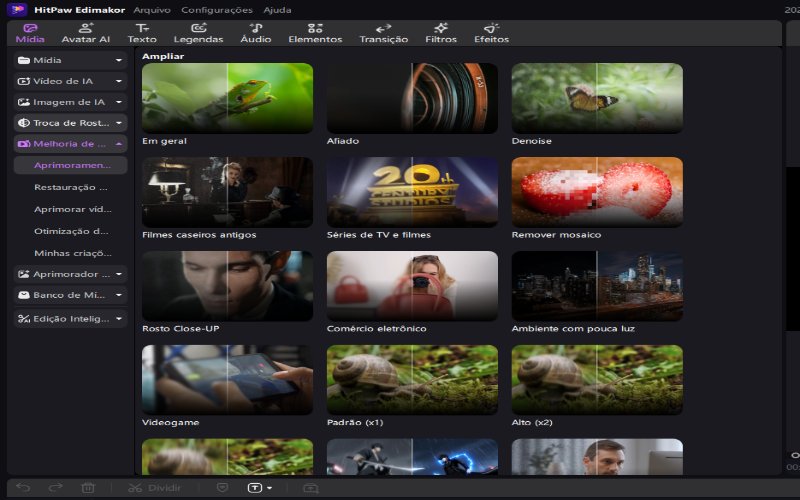This screenshot has width=800, height=500.
Task: Select the Restauração sidebar item
Action: pos(70,187)
